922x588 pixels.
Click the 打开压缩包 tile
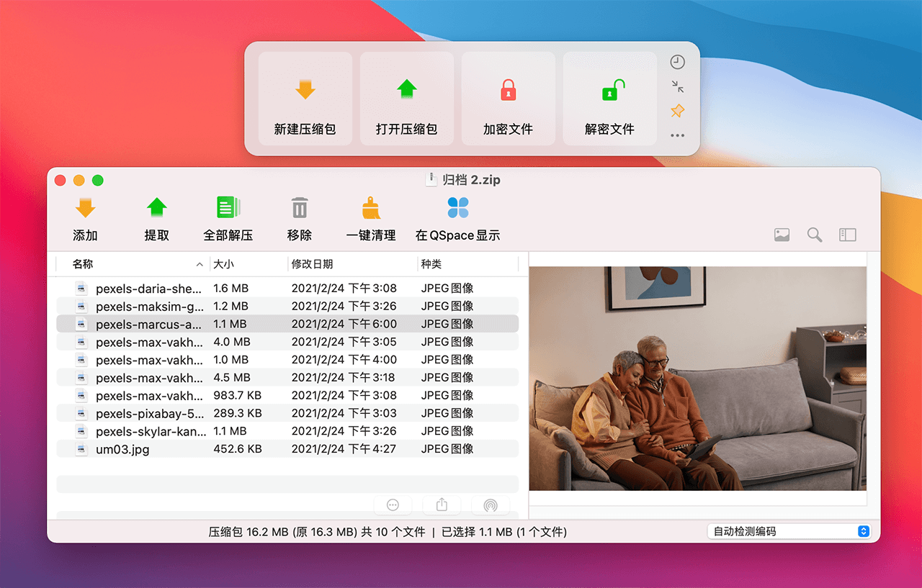407,99
